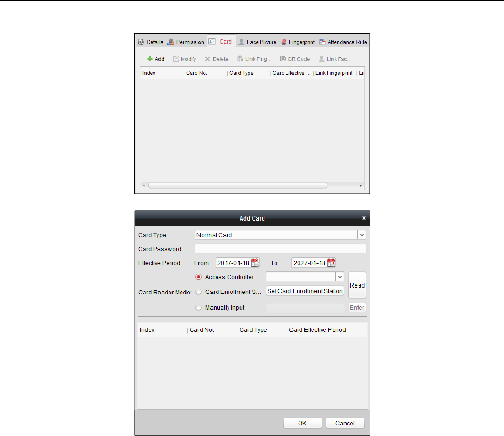Click the Read button
Image resolution: width=504 pixels, height=436 pixels.
357,285
